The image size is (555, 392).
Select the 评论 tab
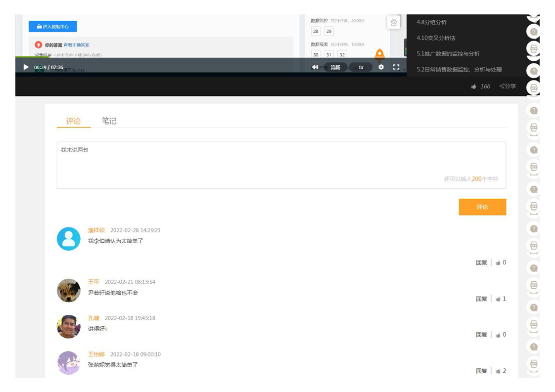tap(73, 121)
